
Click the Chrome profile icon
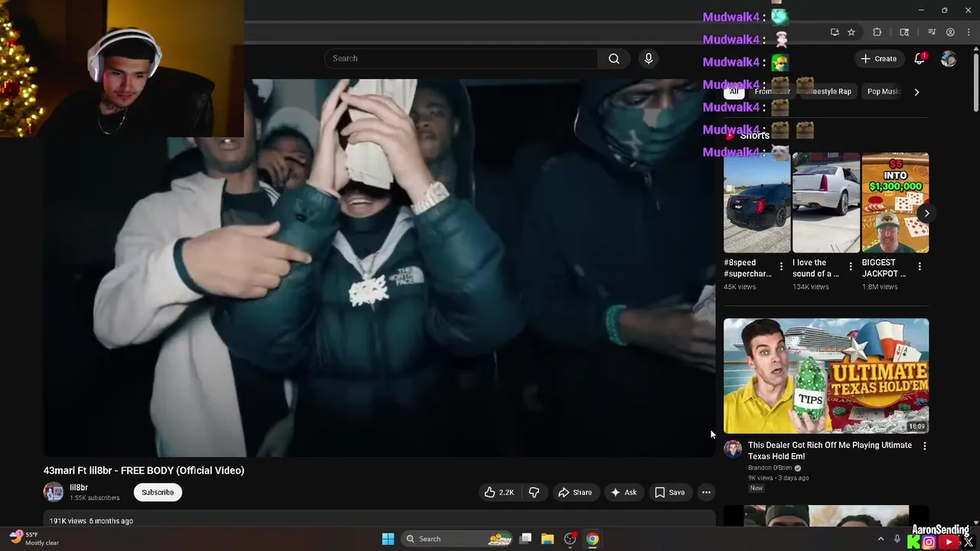(x=950, y=32)
